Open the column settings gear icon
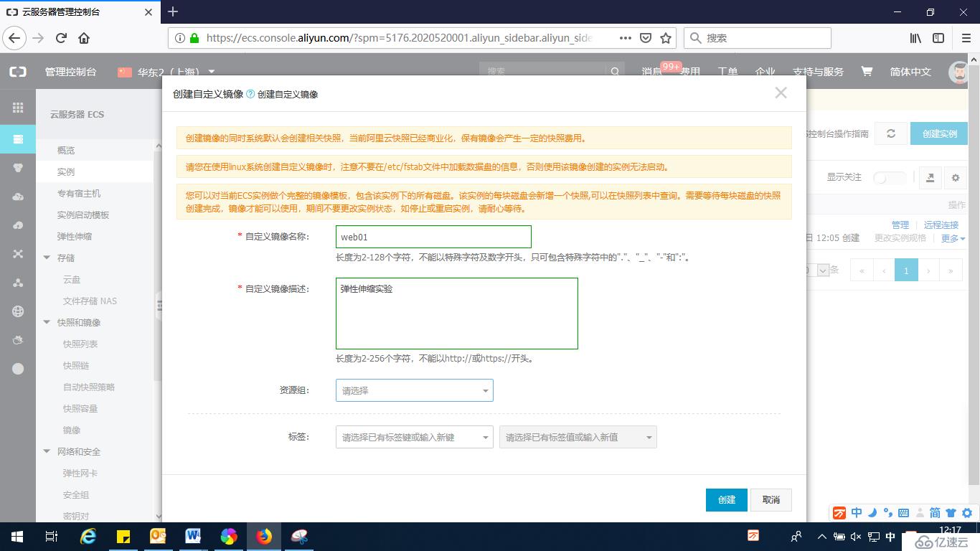This screenshot has width=980, height=551. coord(955,178)
